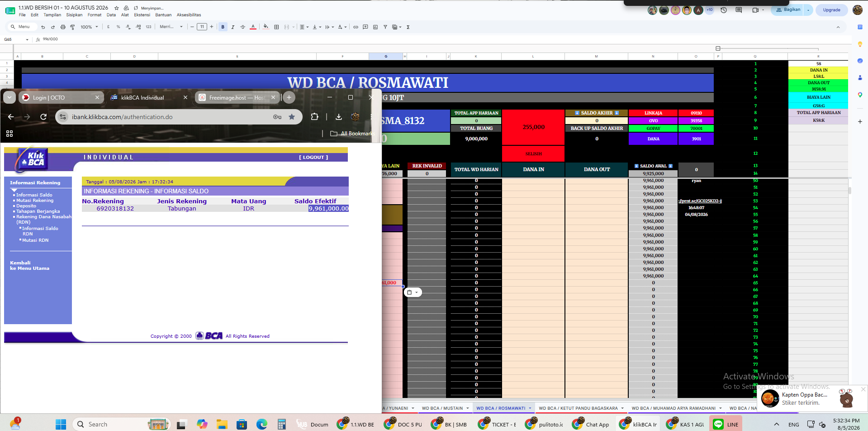Open the File menu in Sheets

pos(22,15)
